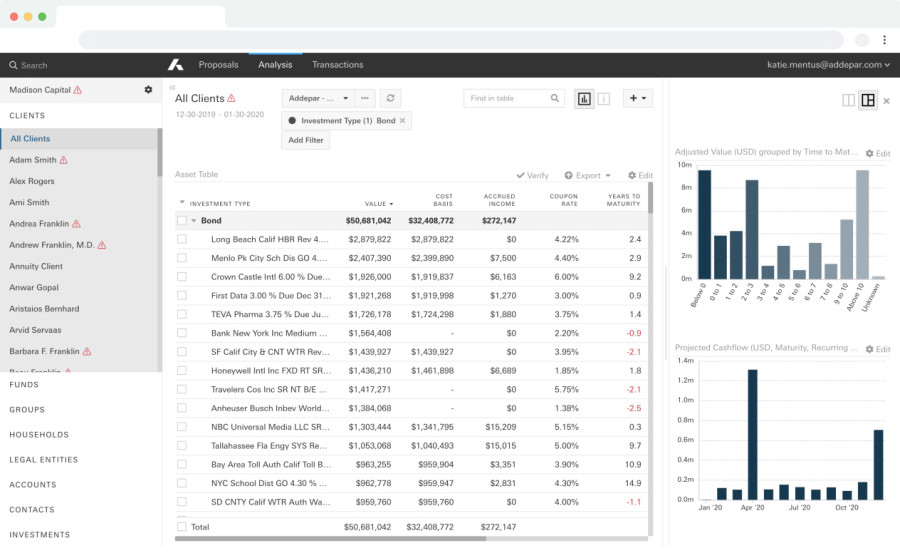Screen dimensions: 900x553
Task: Open Madison Capital settings gear
Action: [x=148, y=90]
